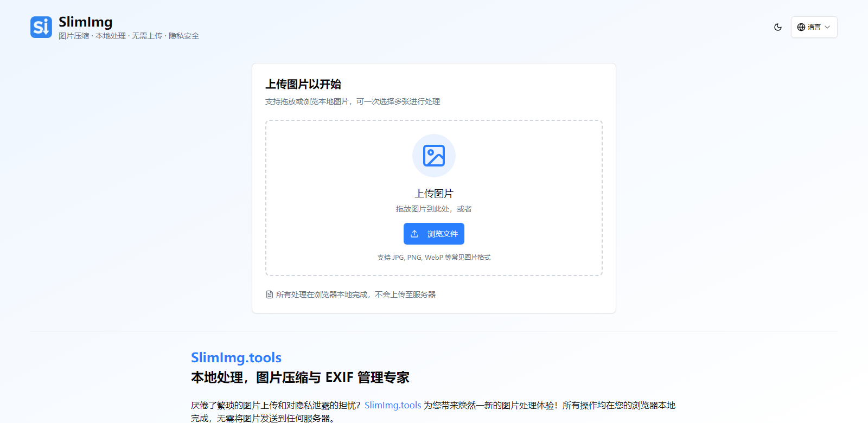Click the SlimImg site title text
Screen dimensions: 868x423
(x=86, y=22)
